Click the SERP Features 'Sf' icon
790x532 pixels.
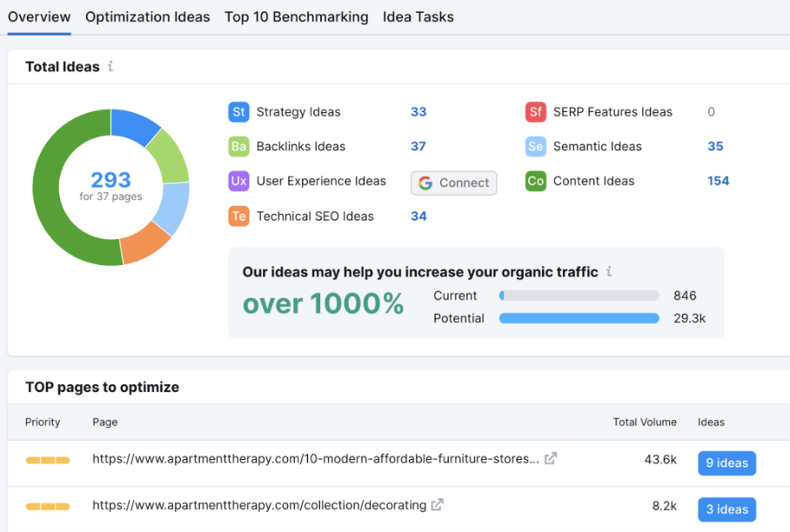coord(536,112)
